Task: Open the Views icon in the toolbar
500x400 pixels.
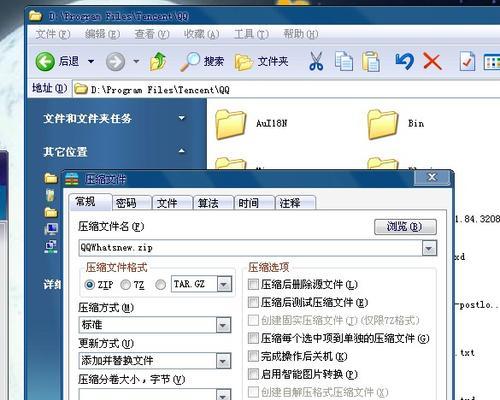Action: click(492, 62)
